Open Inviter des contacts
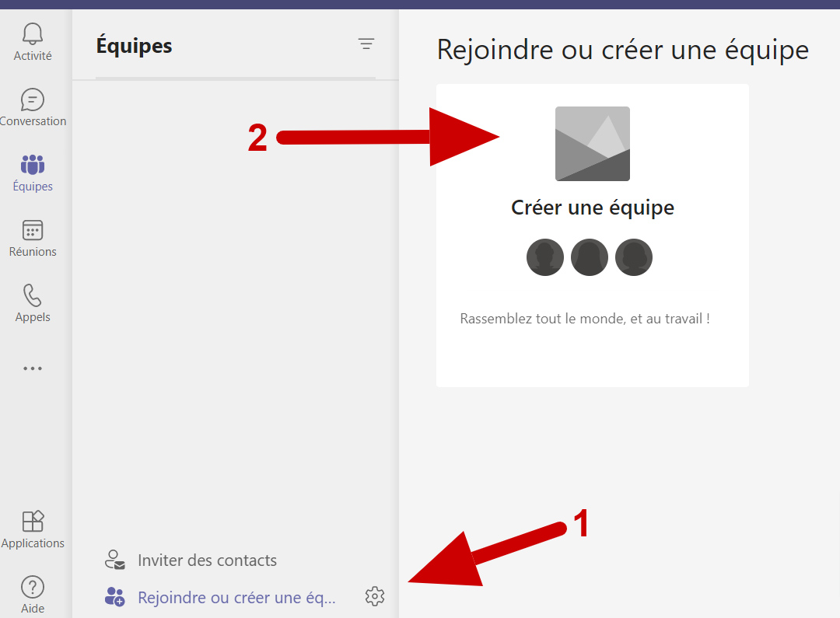The height and width of the screenshot is (618, 840). [x=207, y=560]
